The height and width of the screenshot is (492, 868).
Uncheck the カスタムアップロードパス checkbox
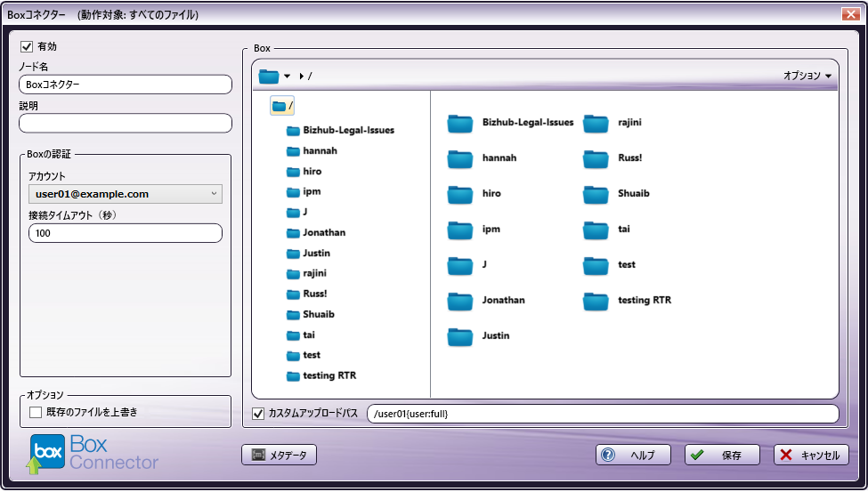[259, 414]
